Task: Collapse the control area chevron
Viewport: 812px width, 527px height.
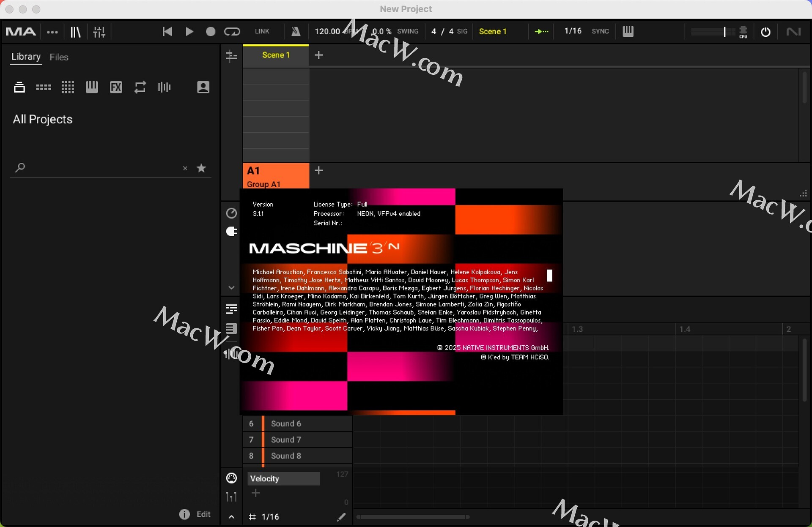Action: 231,288
